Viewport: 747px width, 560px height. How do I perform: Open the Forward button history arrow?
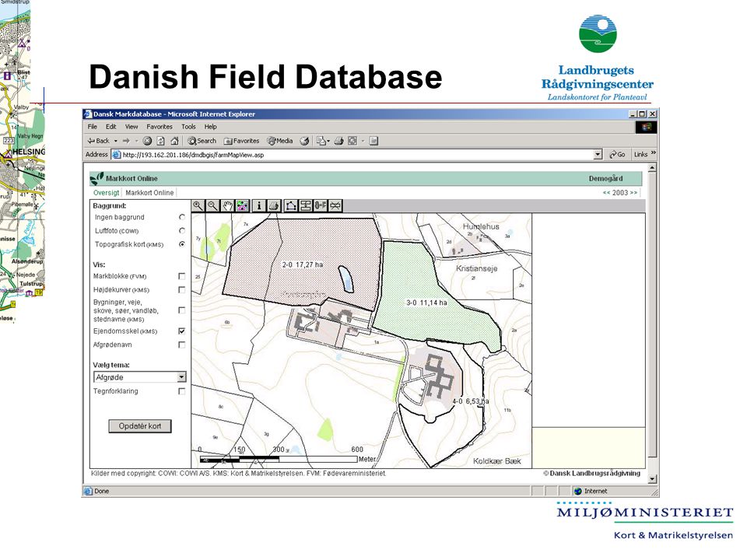[136, 141]
